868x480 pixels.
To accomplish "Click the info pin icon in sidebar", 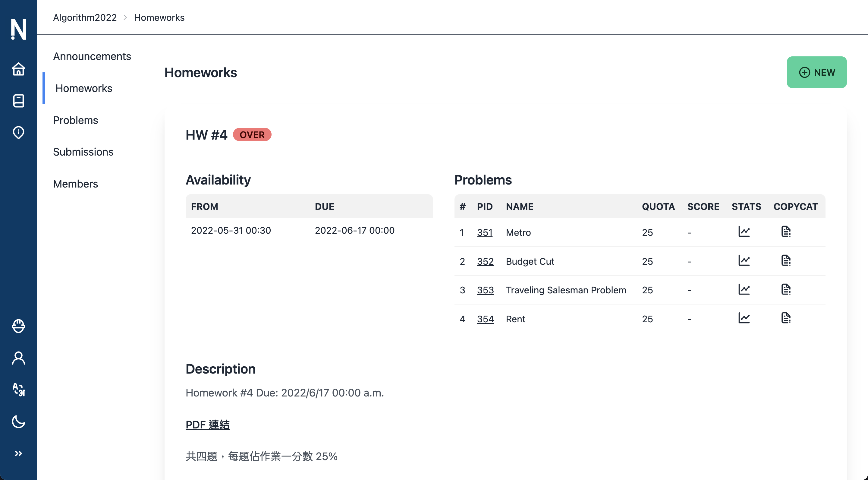I will pyautogui.click(x=18, y=132).
